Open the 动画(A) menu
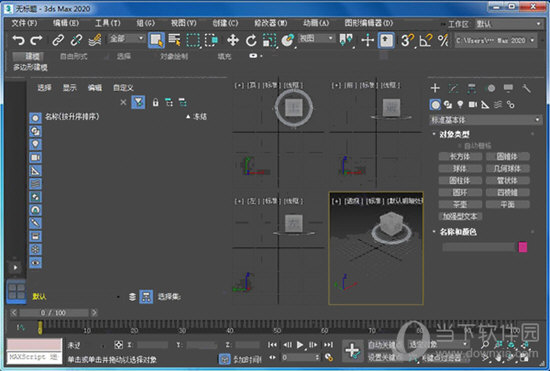 [316, 23]
